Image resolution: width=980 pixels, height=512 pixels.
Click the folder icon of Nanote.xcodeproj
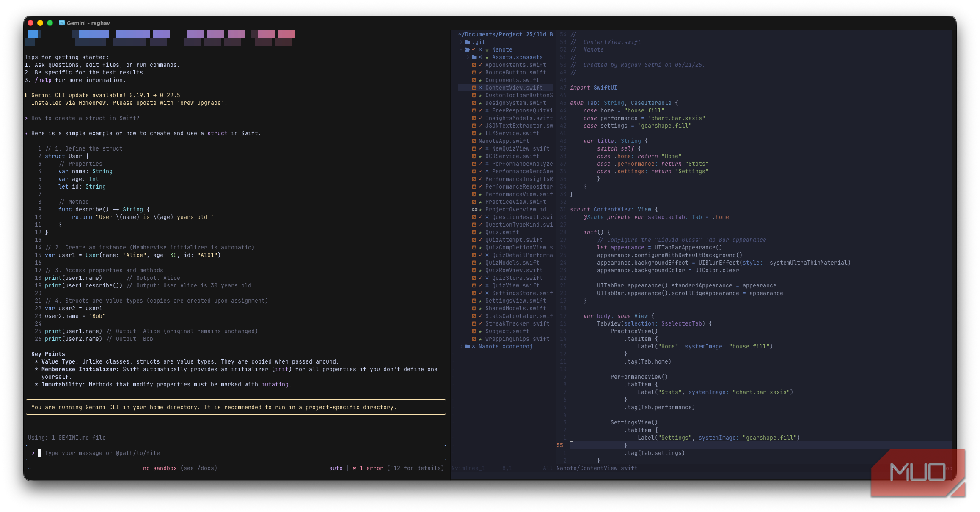coord(468,347)
